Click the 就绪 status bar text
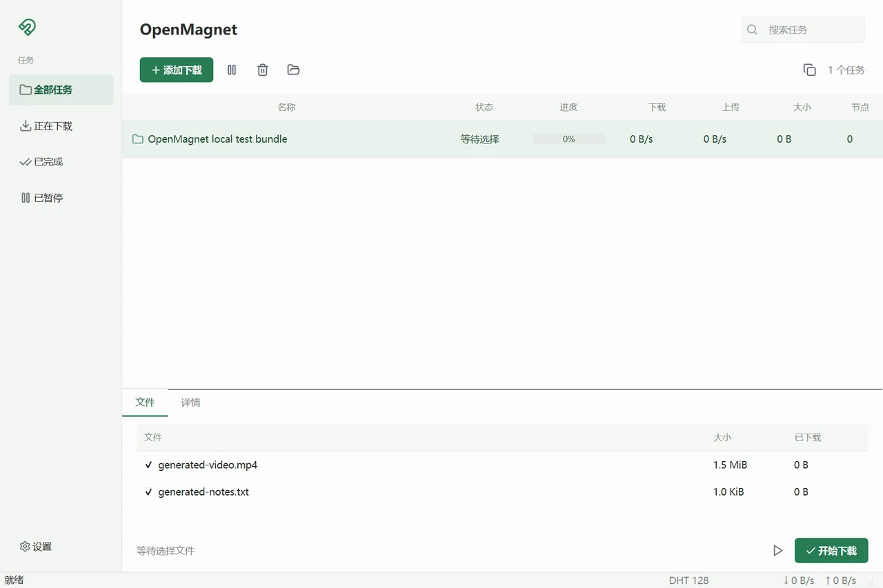This screenshot has height=588, width=883. 14,580
